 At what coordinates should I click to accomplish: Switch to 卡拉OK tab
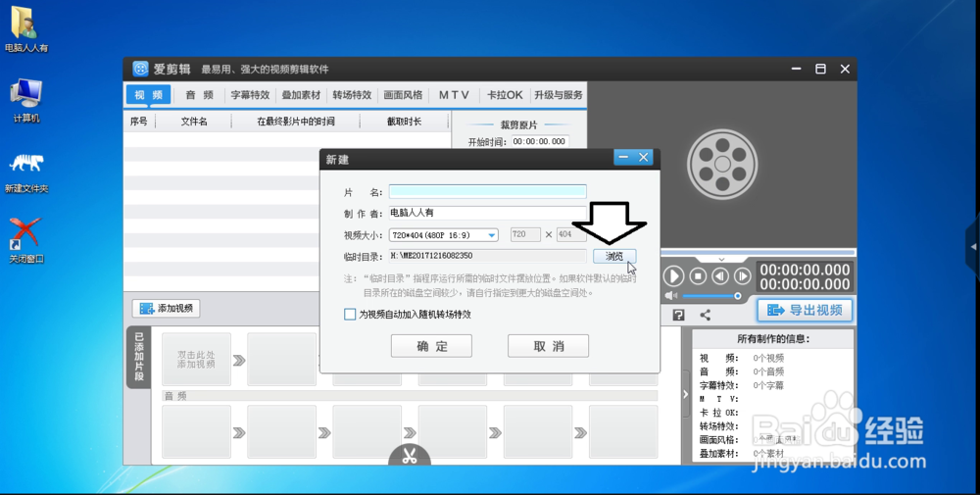[505, 95]
